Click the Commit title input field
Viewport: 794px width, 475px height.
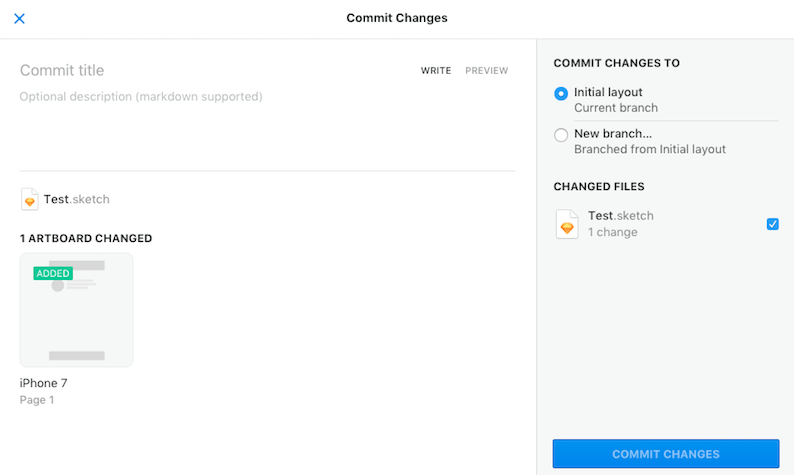pyautogui.click(x=200, y=70)
